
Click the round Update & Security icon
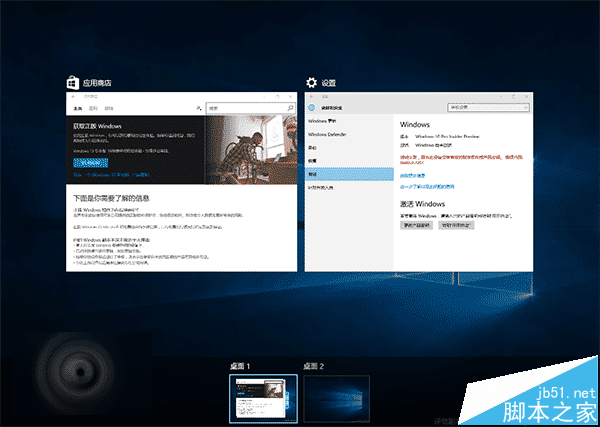(312, 107)
